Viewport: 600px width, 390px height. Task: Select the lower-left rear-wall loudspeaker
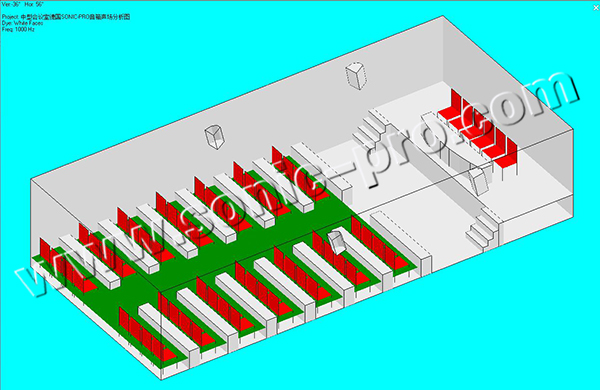click(x=215, y=137)
